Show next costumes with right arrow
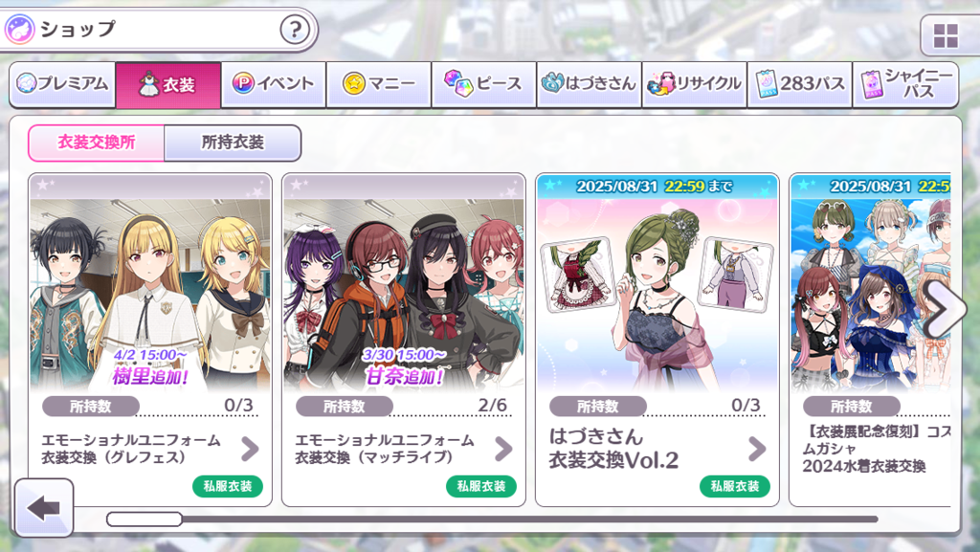 945,308
